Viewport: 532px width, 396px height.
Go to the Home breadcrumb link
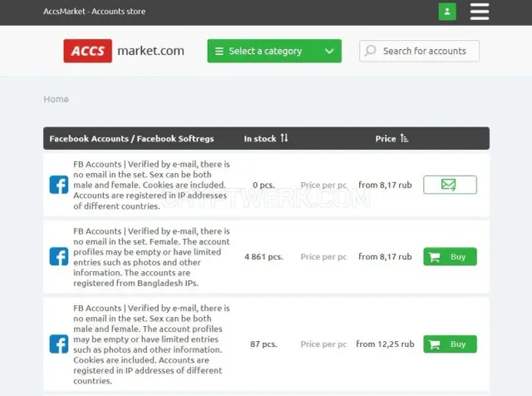(56, 99)
